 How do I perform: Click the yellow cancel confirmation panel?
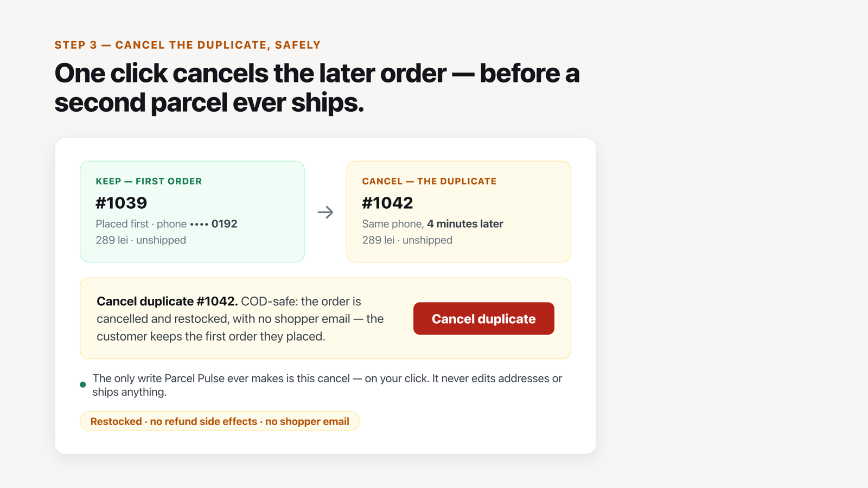click(325, 318)
